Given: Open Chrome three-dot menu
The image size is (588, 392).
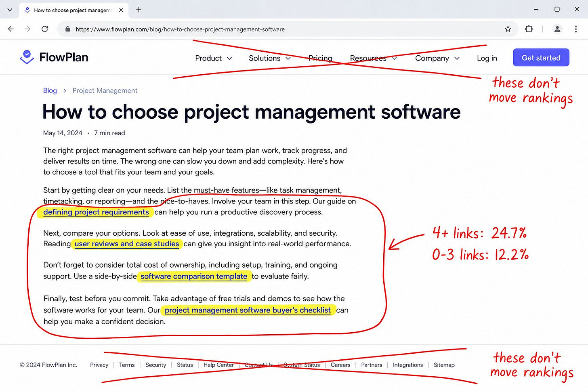Looking at the screenshot, I should (x=576, y=29).
